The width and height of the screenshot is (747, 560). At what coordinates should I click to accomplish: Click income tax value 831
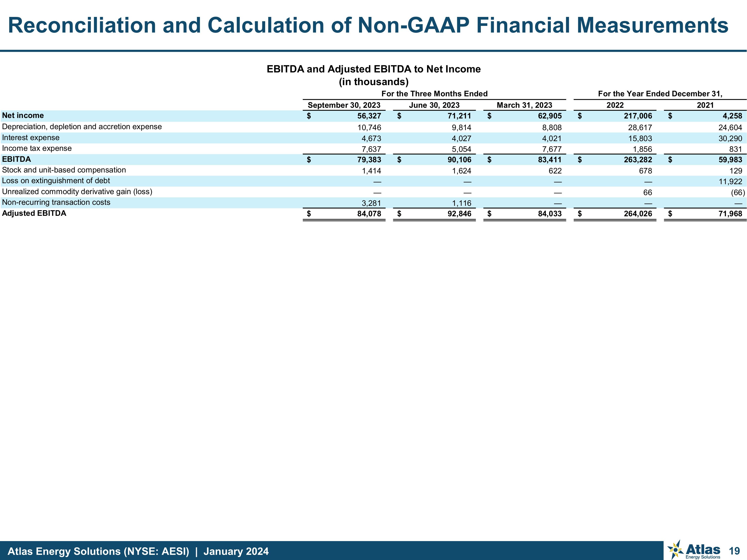(x=736, y=149)
